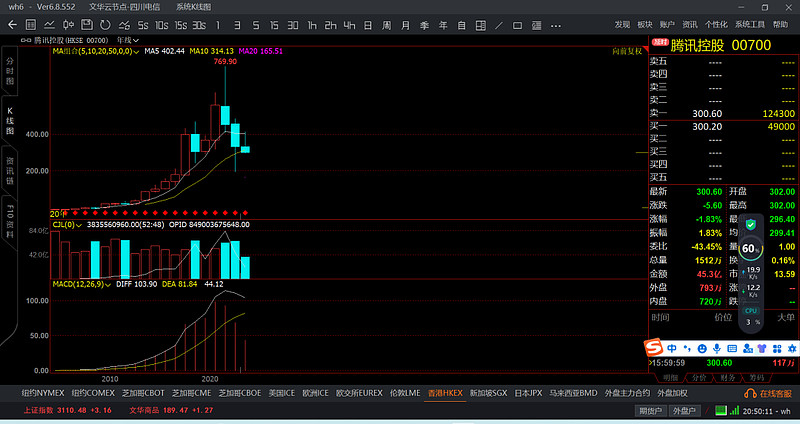Open 日本JPX exchange tab
The height and width of the screenshot is (424, 800).
528,393
